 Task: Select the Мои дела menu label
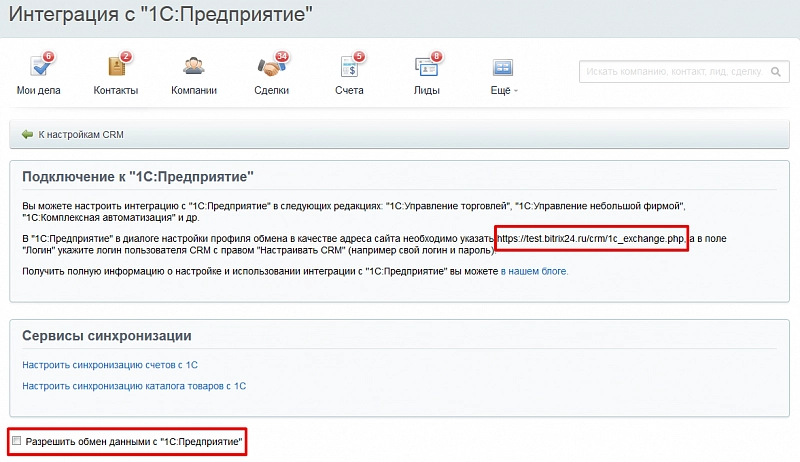point(38,90)
